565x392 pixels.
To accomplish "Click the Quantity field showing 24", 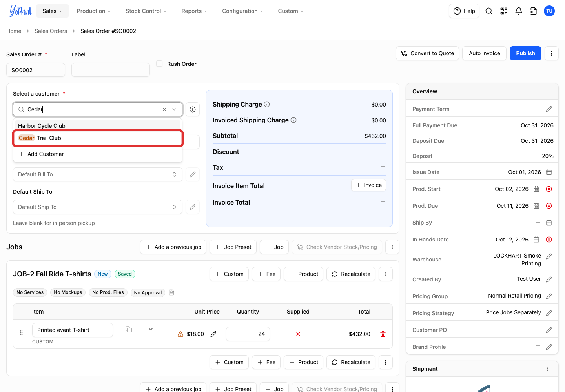I will pos(248,334).
